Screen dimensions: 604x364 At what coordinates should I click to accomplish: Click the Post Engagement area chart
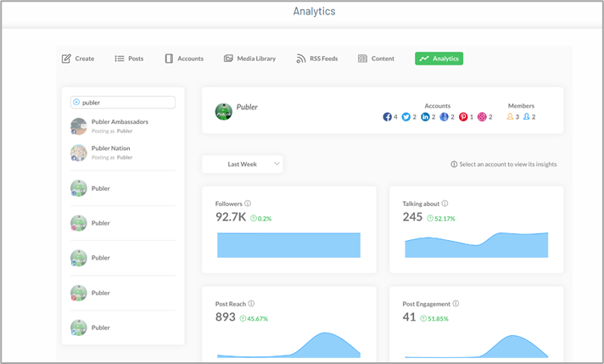click(477, 346)
